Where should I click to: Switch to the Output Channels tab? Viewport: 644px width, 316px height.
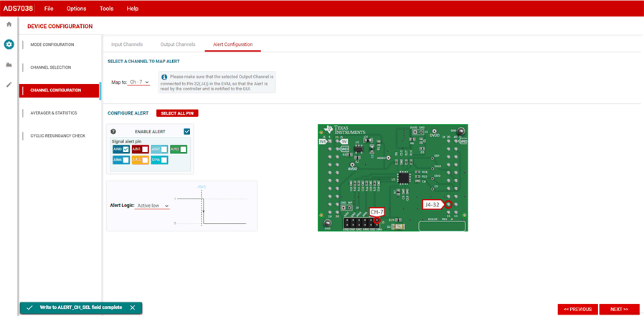coord(177,44)
